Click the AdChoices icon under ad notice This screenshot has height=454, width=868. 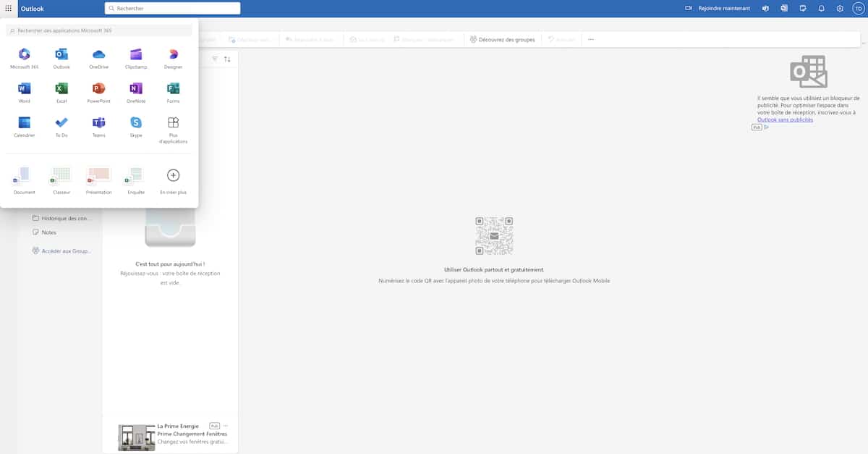click(x=767, y=127)
